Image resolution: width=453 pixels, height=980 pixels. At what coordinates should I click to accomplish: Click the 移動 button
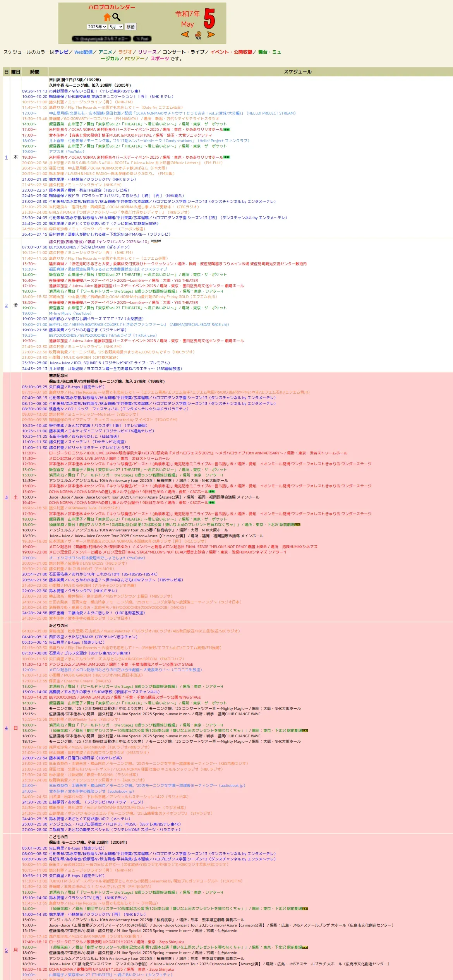point(131,27)
